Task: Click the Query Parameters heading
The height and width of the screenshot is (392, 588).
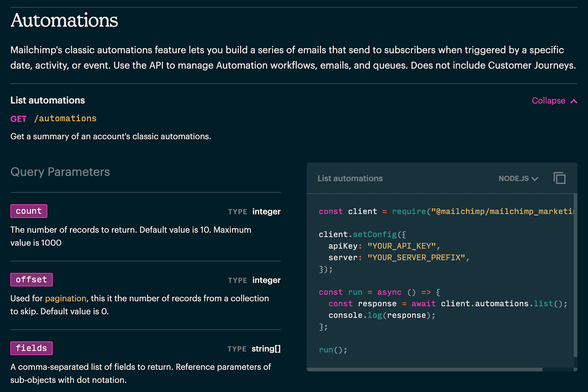Action: tap(60, 172)
